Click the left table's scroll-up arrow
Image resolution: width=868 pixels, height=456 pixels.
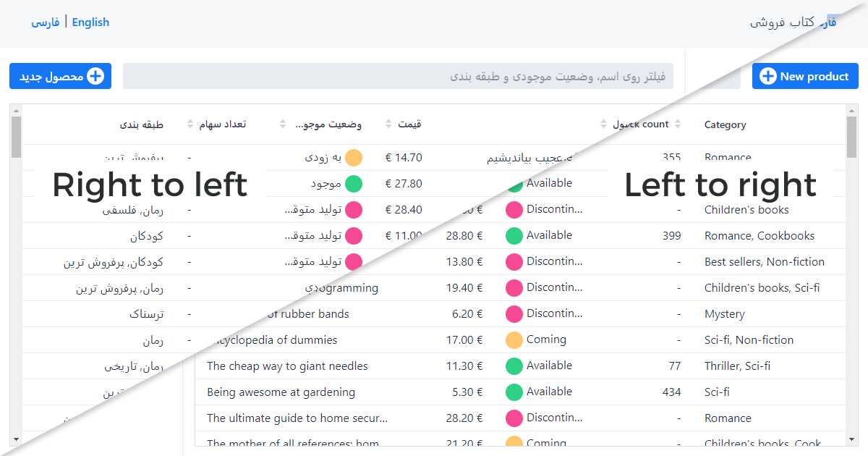pos(16,110)
